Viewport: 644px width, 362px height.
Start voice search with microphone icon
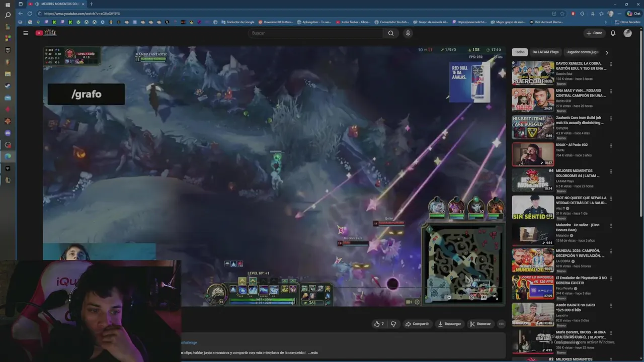pos(408,33)
